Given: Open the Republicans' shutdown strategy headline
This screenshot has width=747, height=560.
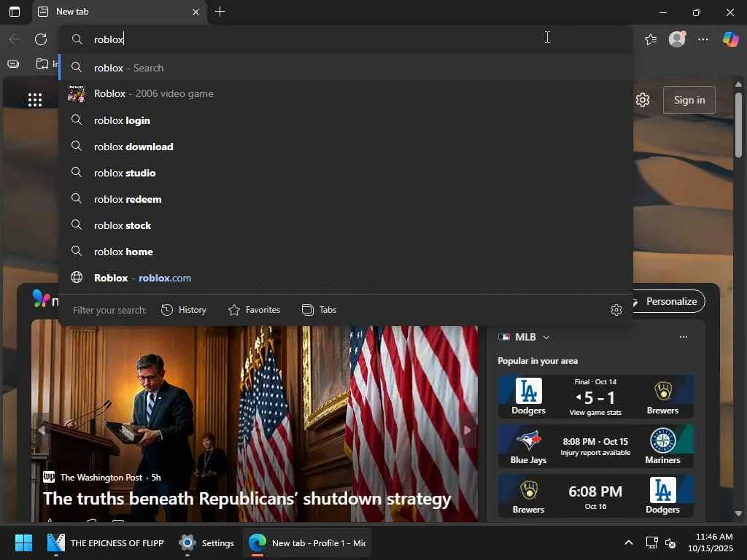Looking at the screenshot, I should (x=247, y=499).
